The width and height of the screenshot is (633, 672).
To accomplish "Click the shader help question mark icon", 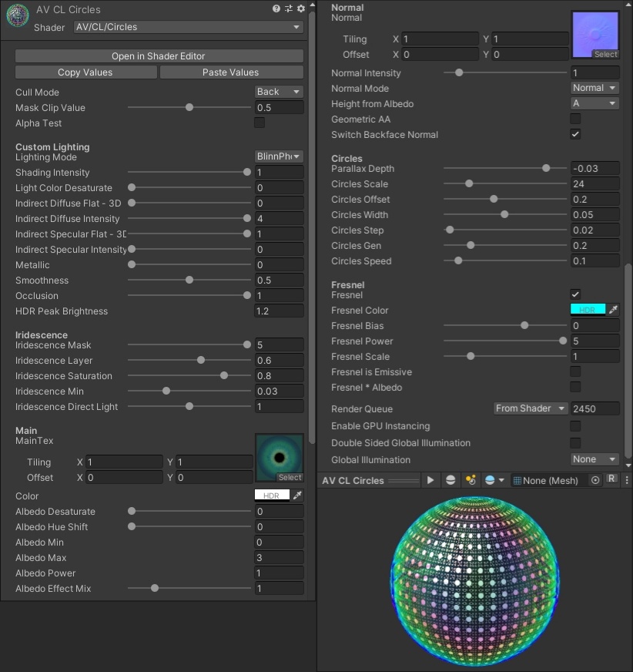I will [x=276, y=9].
